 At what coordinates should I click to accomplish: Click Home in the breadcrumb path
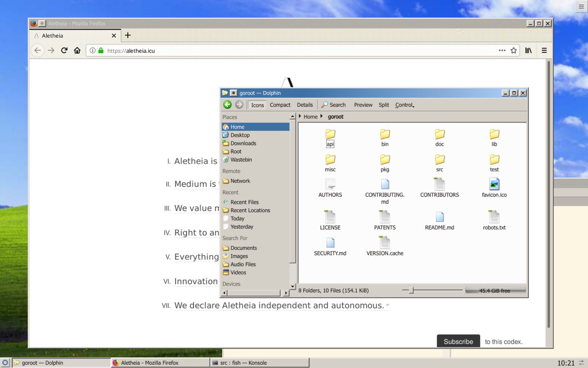(311, 116)
